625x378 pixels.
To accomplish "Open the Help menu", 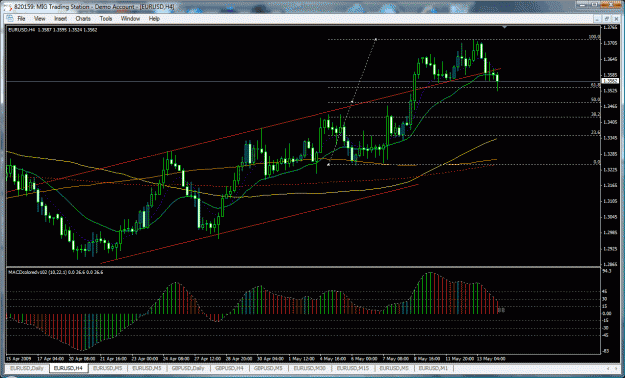I will pyautogui.click(x=154, y=19).
